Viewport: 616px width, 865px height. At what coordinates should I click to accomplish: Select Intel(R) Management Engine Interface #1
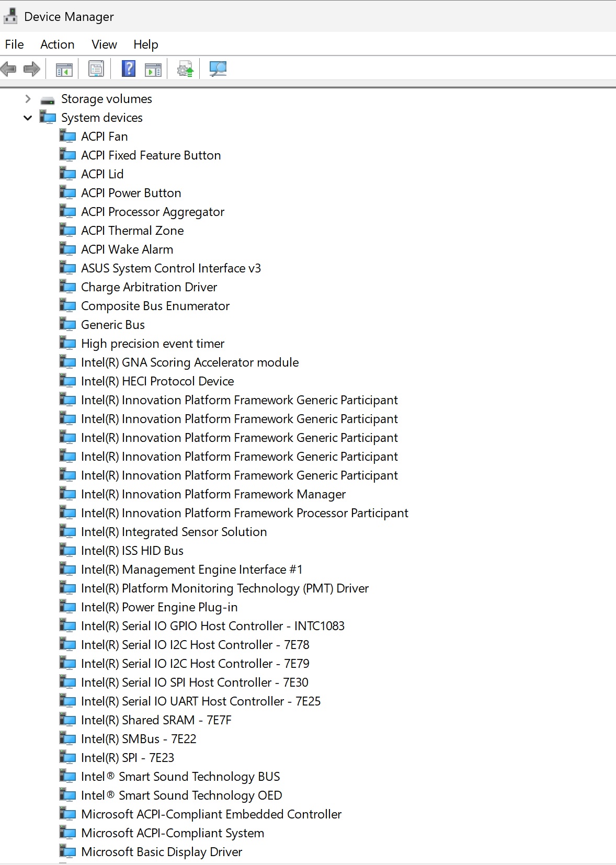(192, 570)
